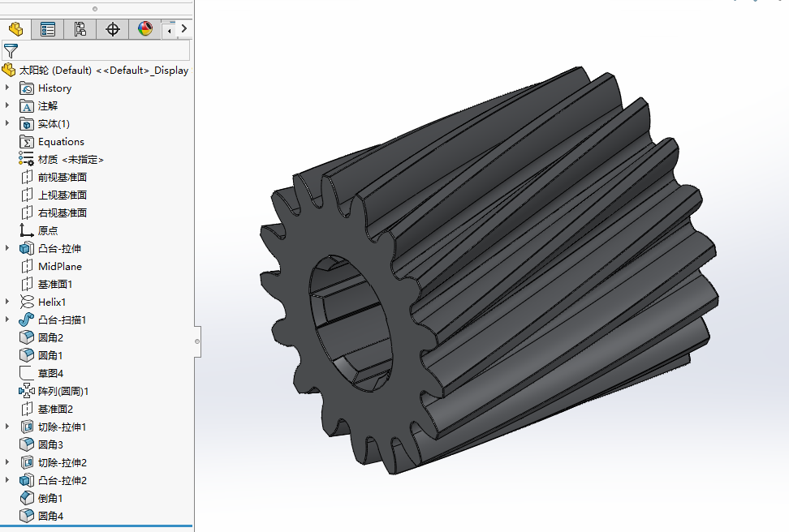
Task: Click the Helix1 helix icon
Action: coord(27,302)
